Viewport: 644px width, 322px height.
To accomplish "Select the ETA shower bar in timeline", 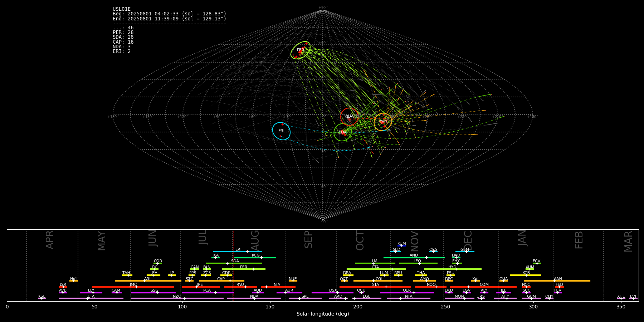I will coord(91,298).
